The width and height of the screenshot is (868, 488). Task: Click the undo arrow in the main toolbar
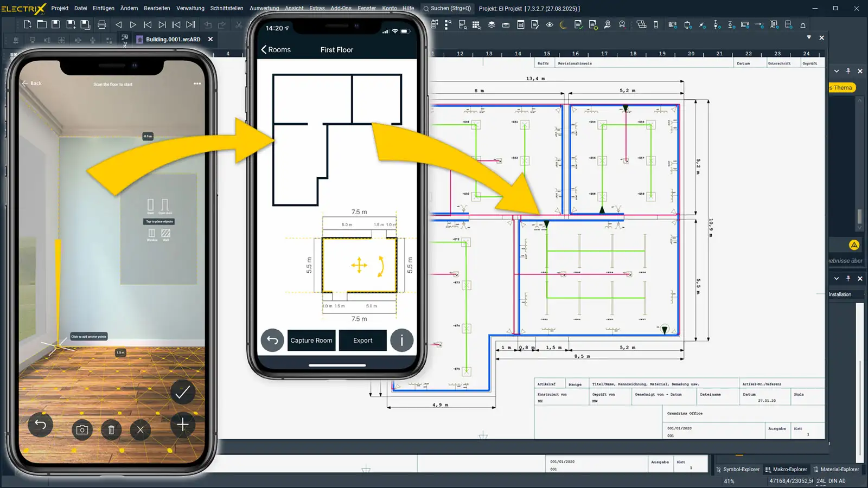[x=208, y=25]
